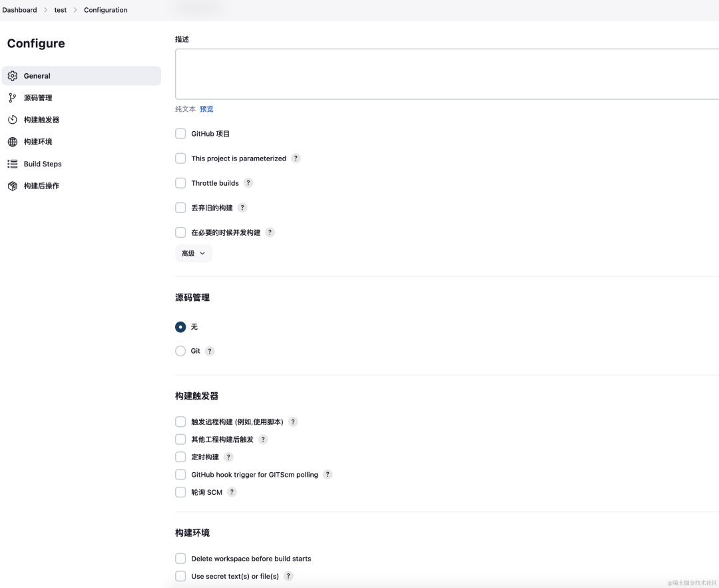
Task: Open the Dashboard breadcrumb link
Action: [20, 10]
